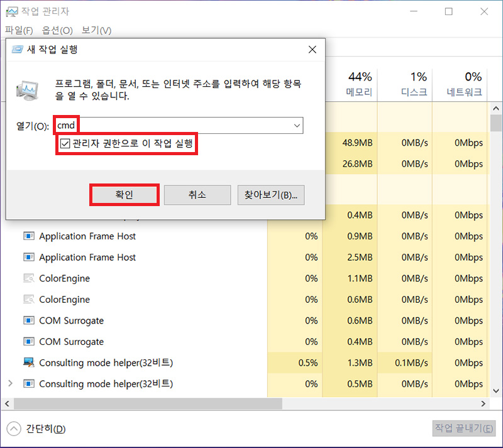Close the 새 작업 실행 dialog
This screenshot has width=503, height=448.
point(312,49)
